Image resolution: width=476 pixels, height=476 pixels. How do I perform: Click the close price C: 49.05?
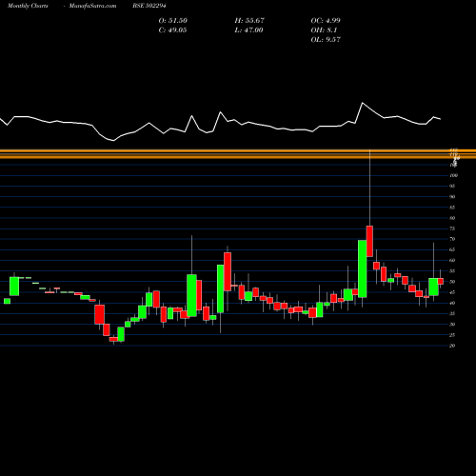pyautogui.click(x=172, y=30)
